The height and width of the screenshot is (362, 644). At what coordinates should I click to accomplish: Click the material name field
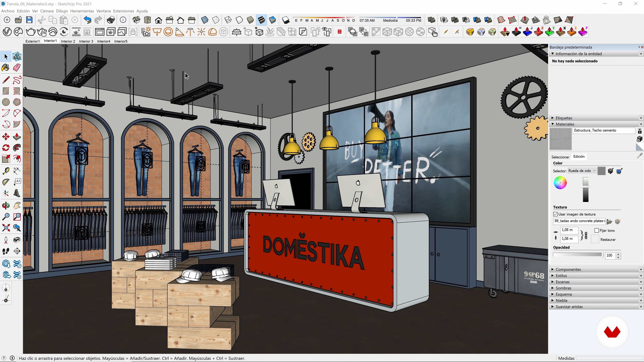(604, 130)
